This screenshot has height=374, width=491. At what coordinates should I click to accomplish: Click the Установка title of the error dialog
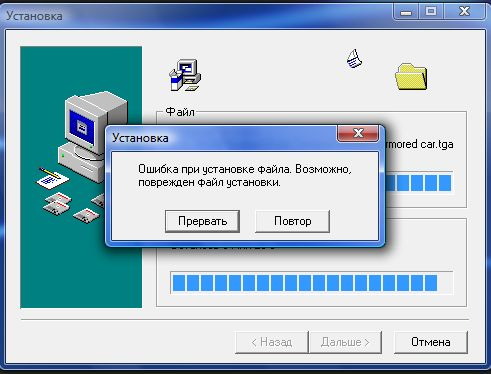click(x=140, y=138)
